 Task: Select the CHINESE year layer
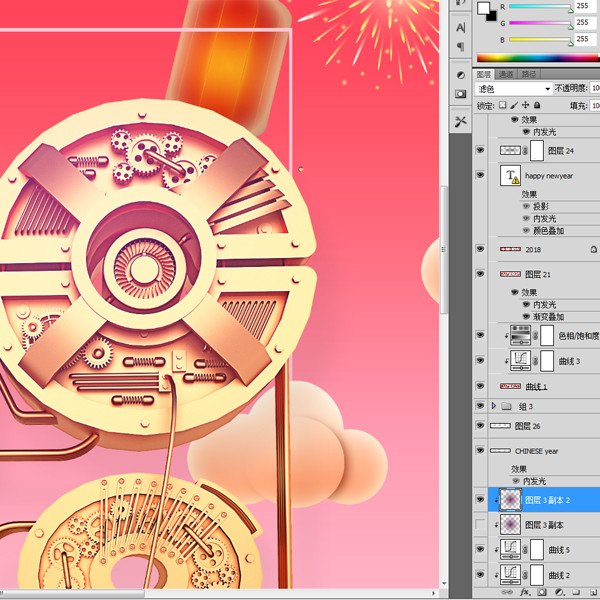tap(537, 451)
